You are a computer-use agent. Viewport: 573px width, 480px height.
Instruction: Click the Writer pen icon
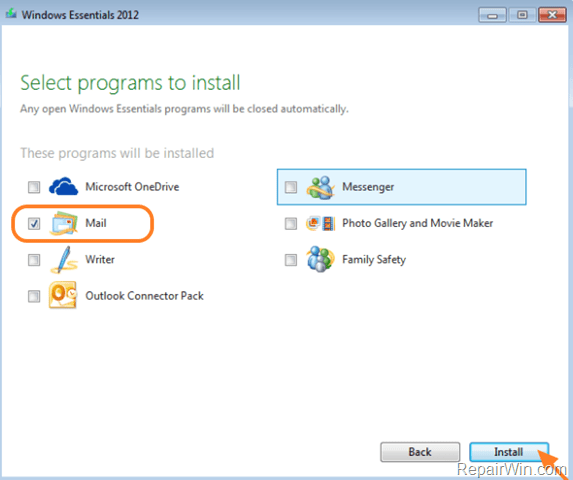pyautogui.click(x=64, y=260)
